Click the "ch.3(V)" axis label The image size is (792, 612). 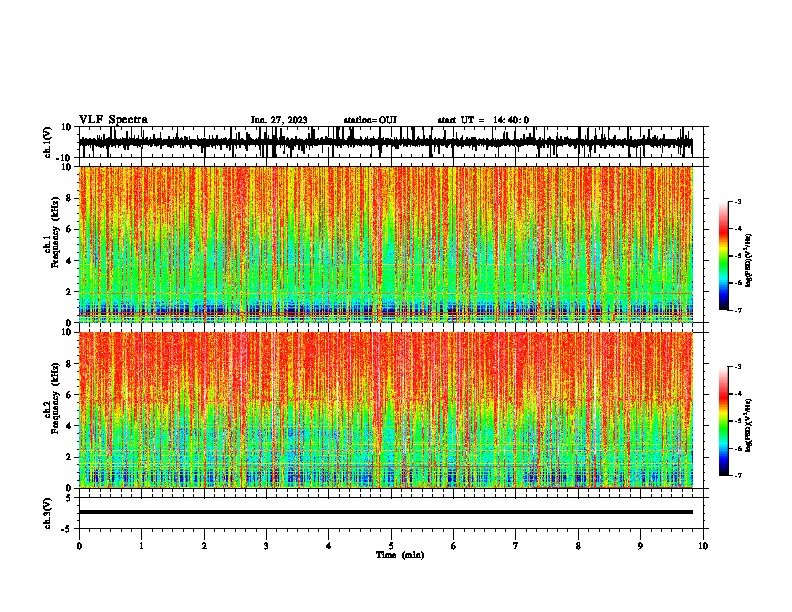pyautogui.click(x=47, y=514)
